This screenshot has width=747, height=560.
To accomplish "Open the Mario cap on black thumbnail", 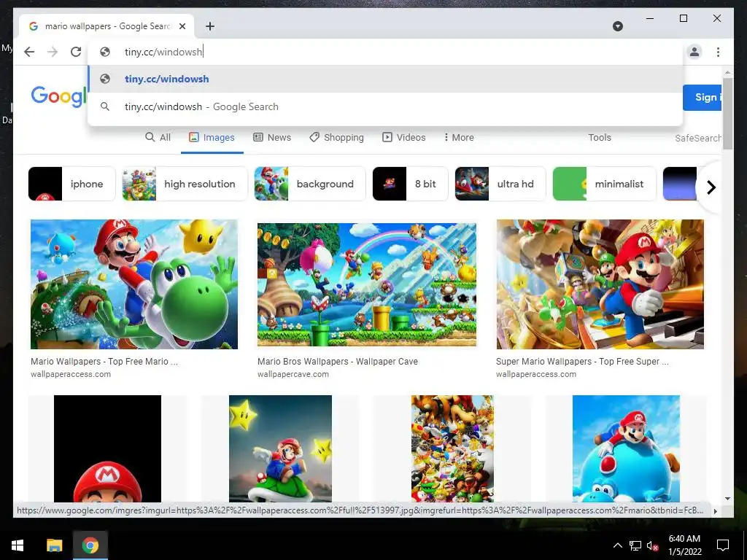I will 107,448.
